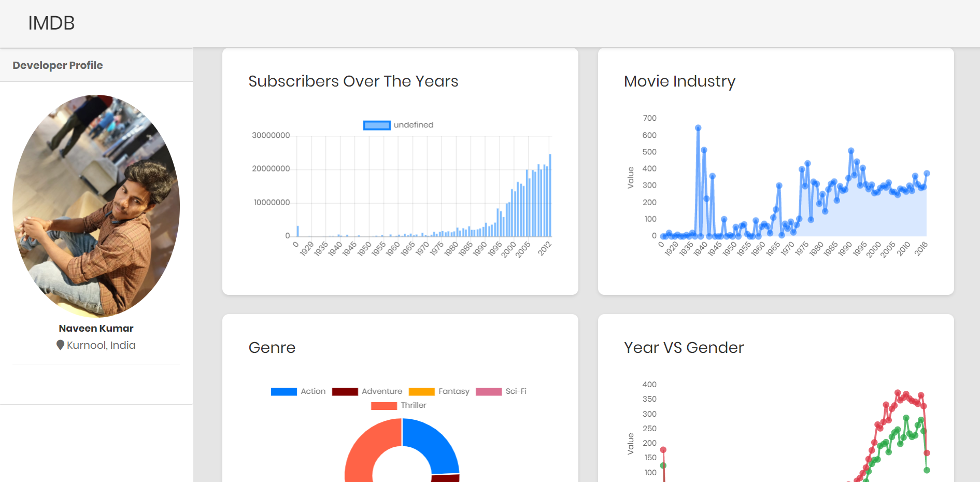Screen dimensions: 980x482
Task: Click the 20000000 y-axis label
Action: (x=271, y=169)
